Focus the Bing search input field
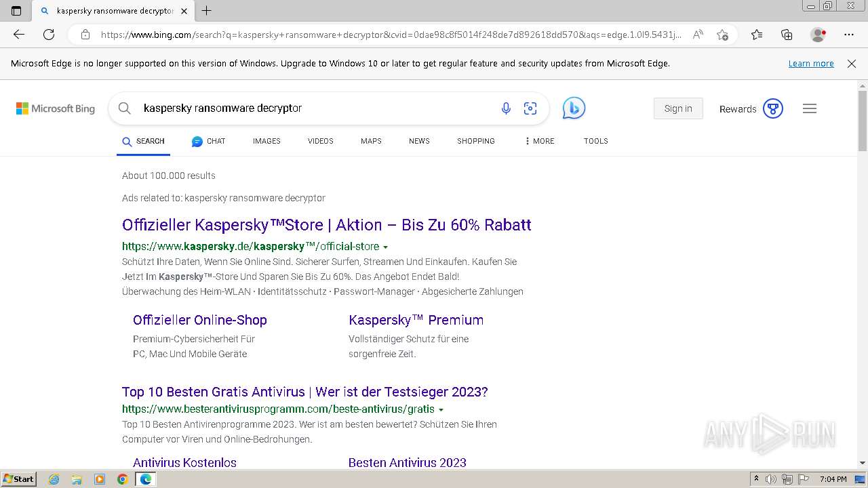Screen dimensions: 868x488 312,108
